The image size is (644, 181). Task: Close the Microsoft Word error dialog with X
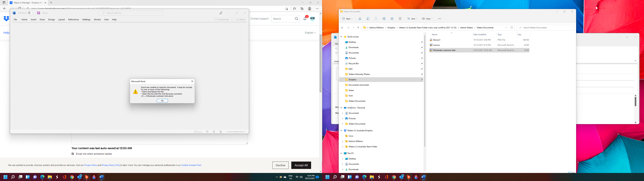tap(192, 81)
